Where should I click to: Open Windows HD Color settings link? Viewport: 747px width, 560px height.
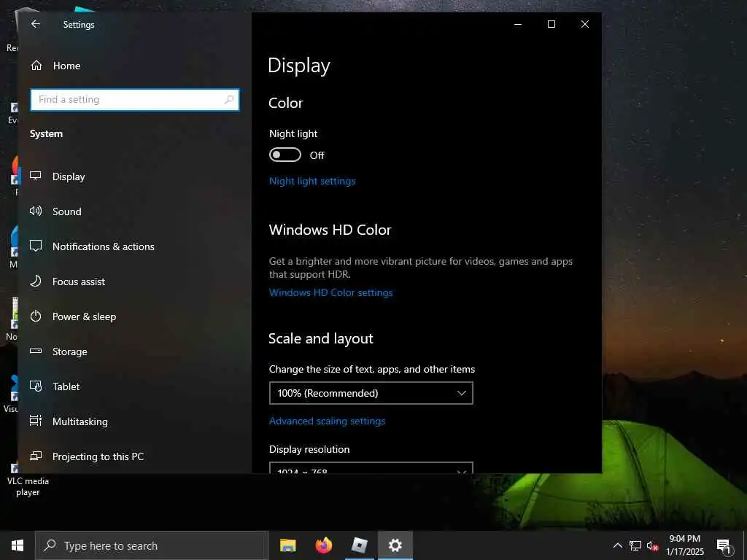click(x=330, y=292)
